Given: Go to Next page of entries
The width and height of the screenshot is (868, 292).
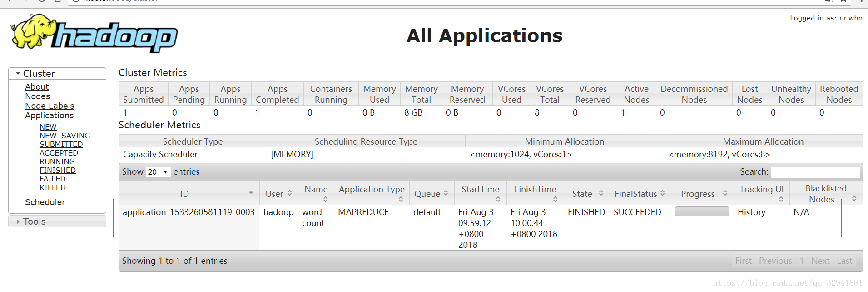Looking at the screenshot, I should pyautogui.click(x=820, y=261).
